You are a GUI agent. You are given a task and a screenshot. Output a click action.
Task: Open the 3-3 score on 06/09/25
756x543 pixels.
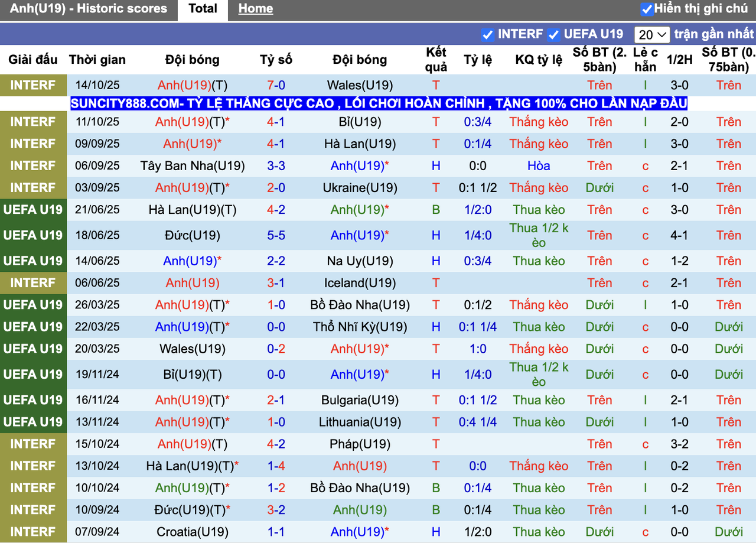pyautogui.click(x=276, y=166)
